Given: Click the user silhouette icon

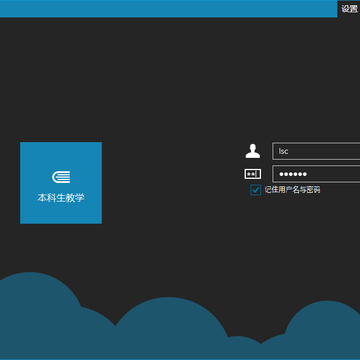Looking at the screenshot, I should (x=253, y=151).
